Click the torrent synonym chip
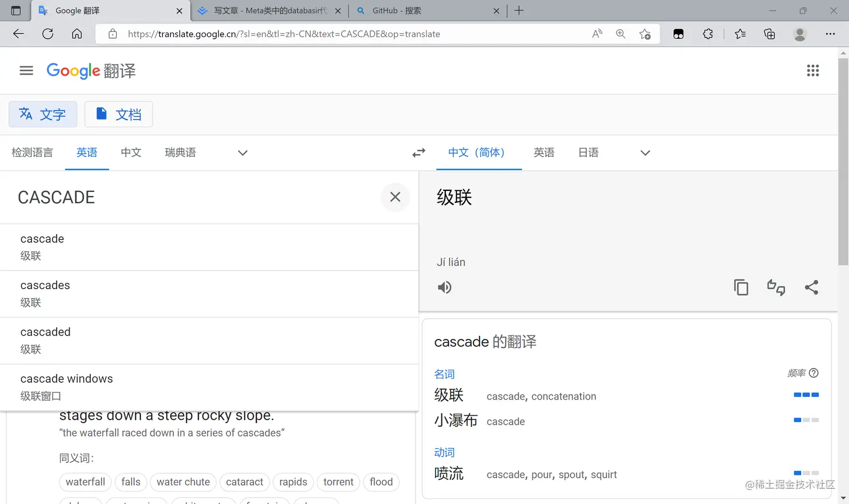 tap(338, 482)
